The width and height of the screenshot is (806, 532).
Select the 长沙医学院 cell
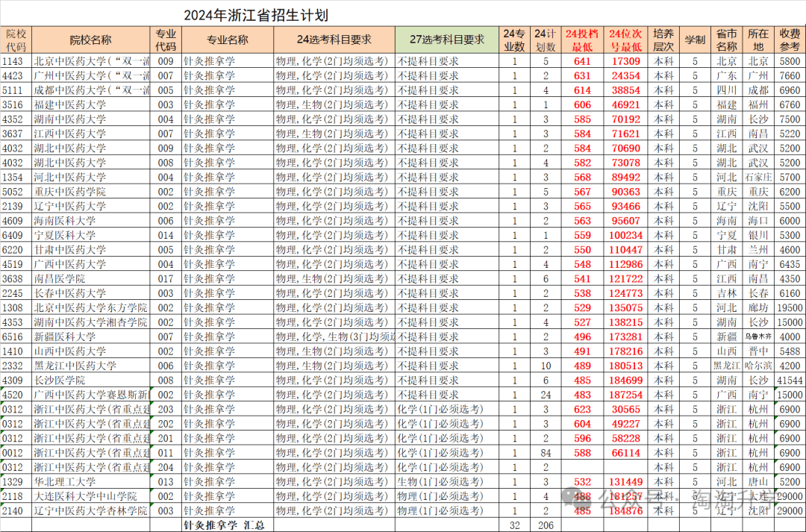pos(91,381)
